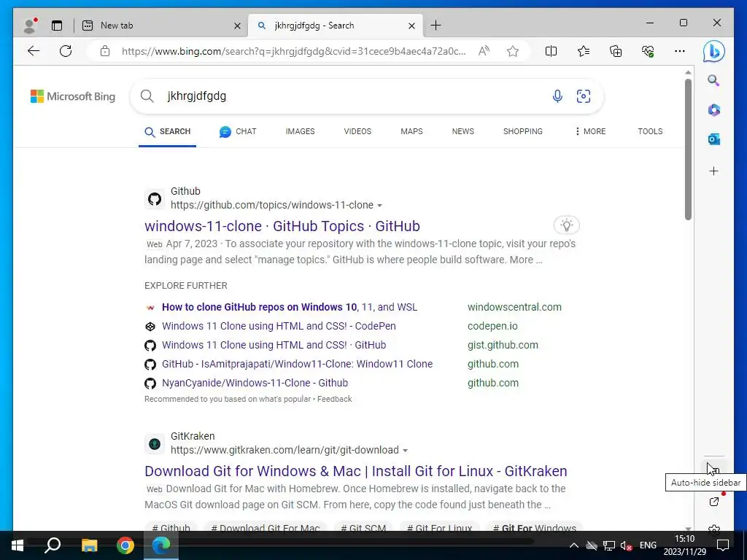Add this page to favorites star
Screen dimensions: 747x560
(513, 51)
